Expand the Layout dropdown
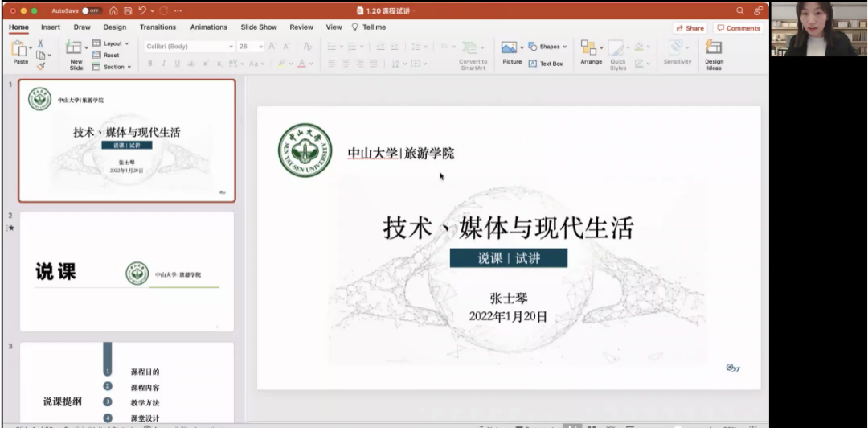Screen dimensions: 868x428 click(111, 43)
